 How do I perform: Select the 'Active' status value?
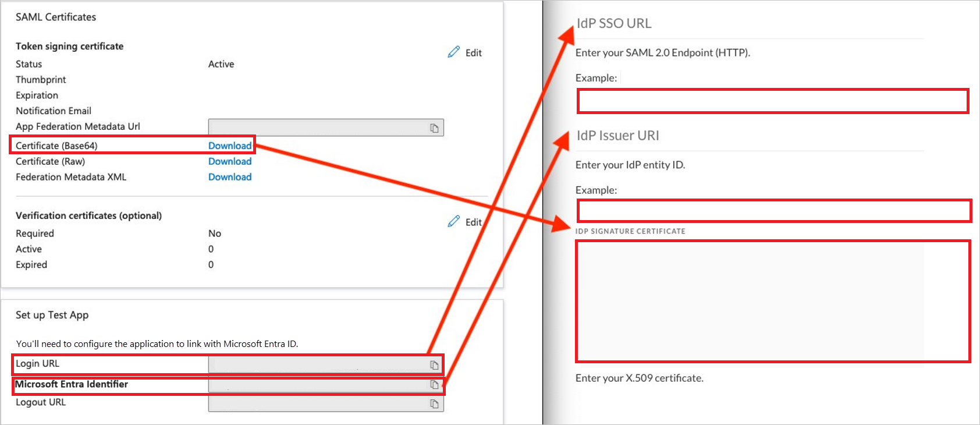click(x=221, y=64)
